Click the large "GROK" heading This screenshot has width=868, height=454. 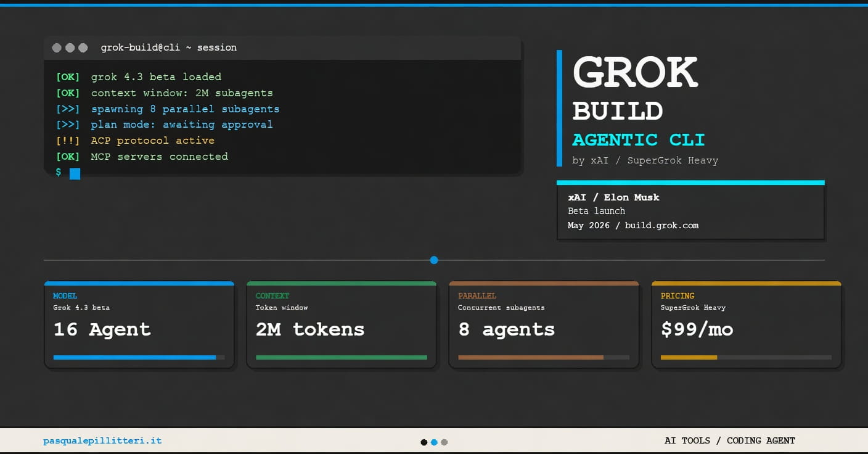click(x=635, y=72)
